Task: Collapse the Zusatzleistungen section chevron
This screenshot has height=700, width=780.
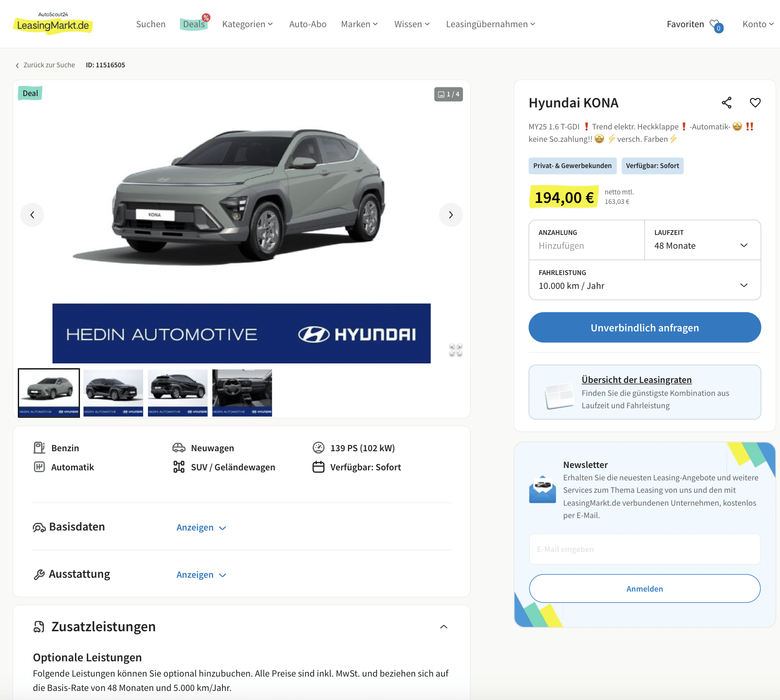Action: (x=443, y=627)
